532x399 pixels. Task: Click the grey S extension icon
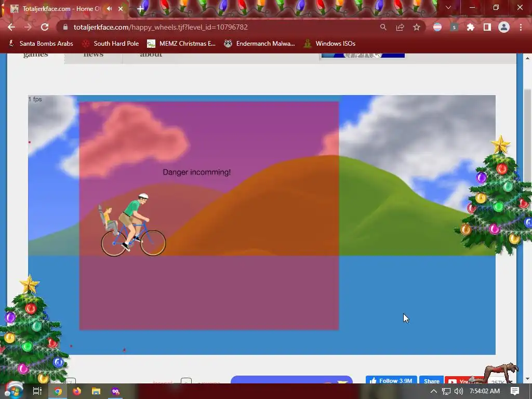[x=454, y=27]
